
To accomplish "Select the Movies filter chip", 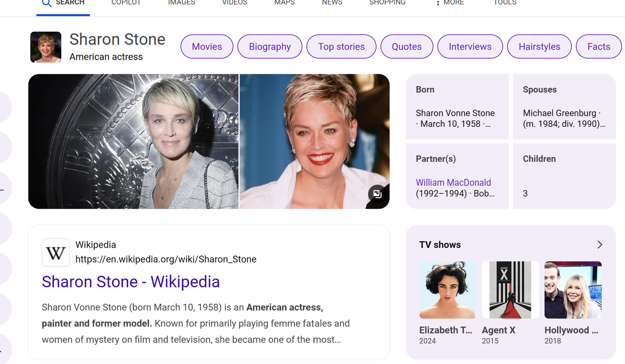I will tap(207, 46).
